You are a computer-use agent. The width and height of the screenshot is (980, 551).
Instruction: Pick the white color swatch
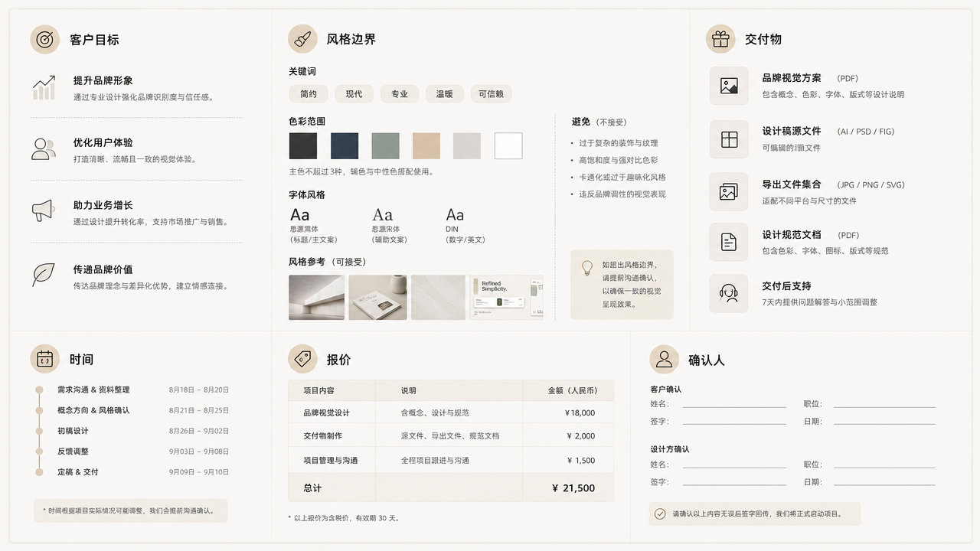[x=508, y=146]
